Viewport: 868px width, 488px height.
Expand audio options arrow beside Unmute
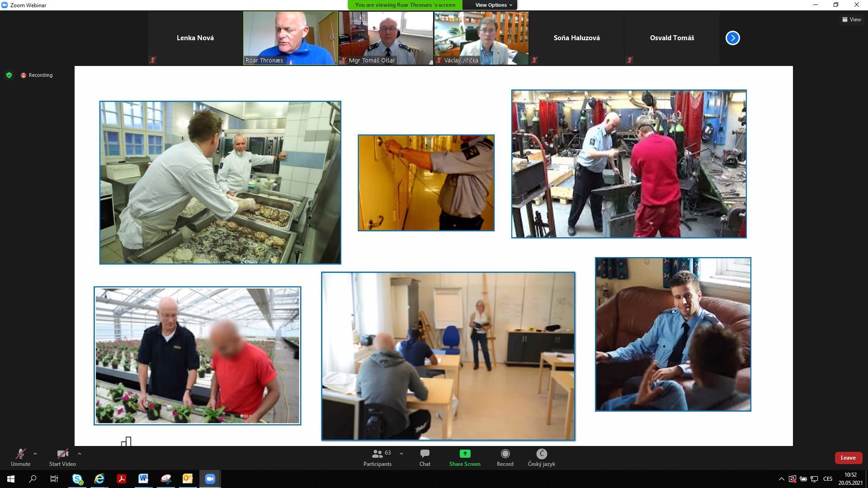pos(35,454)
